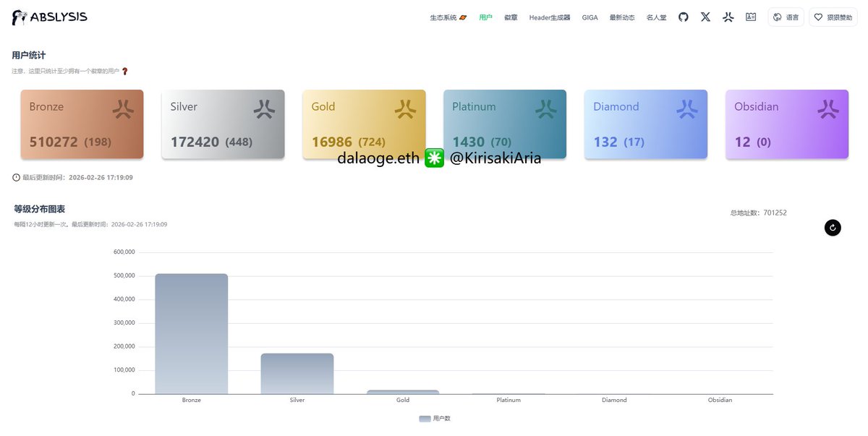This screenshot has height=436, width=868.
Task: Click the Abstract glyph on the Obsidian card
Action: coord(829,108)
